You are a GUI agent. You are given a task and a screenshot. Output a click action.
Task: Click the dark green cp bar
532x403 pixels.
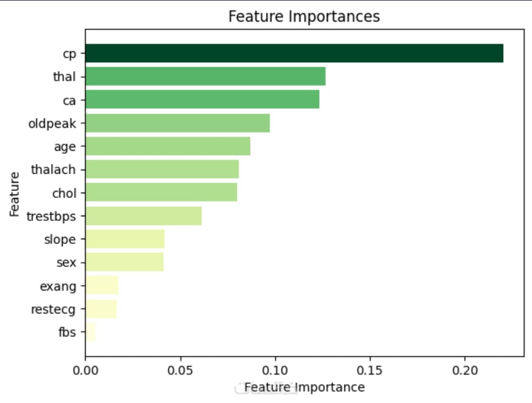point(294,53)
